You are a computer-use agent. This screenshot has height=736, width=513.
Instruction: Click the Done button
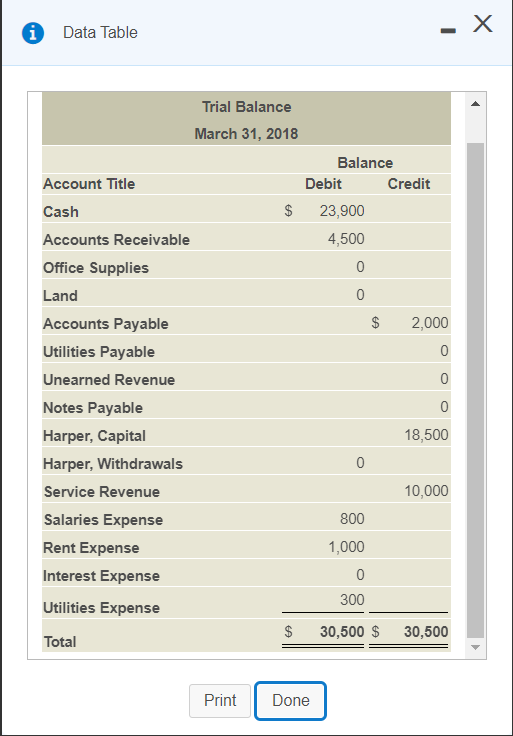291,700
